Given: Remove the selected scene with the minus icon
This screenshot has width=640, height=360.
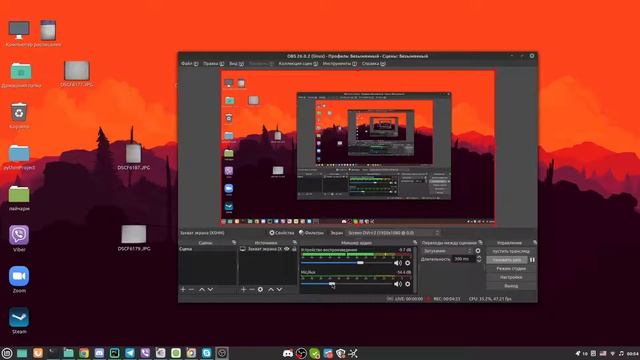Looking at the screenshot, I should (x=191, y=289).
